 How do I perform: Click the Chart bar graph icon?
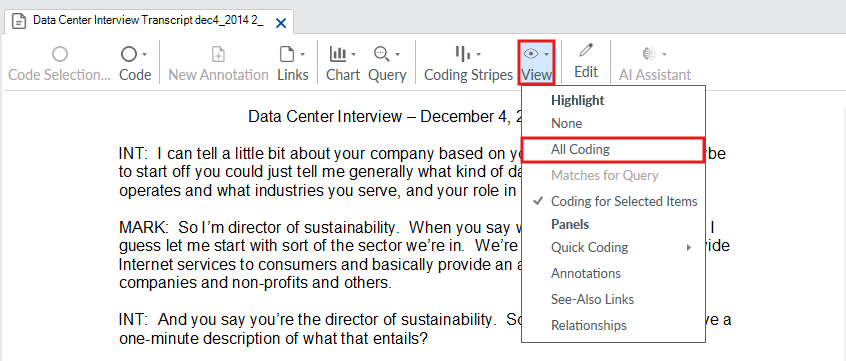point(338,54)
